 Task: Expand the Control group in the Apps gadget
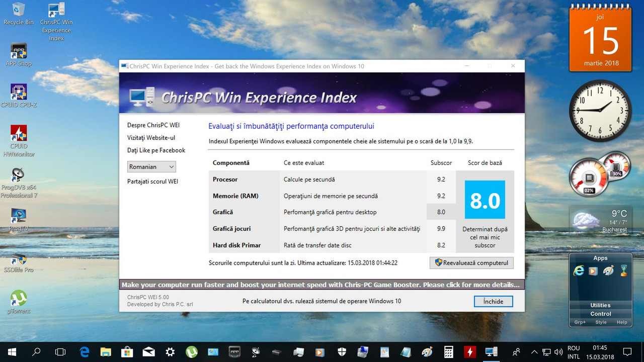tap(600, 314)
